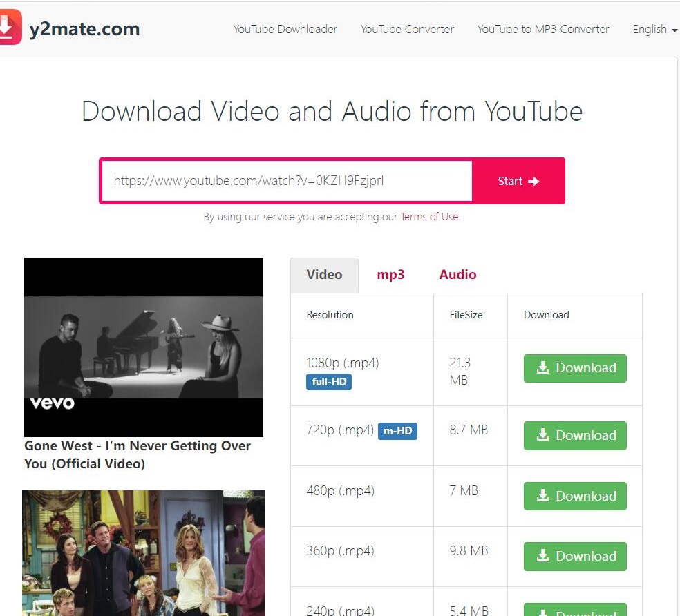The height and width of the screenshot is (616, 680).
Task: Open YouTube Converter nav link
Action: (407, 29)
